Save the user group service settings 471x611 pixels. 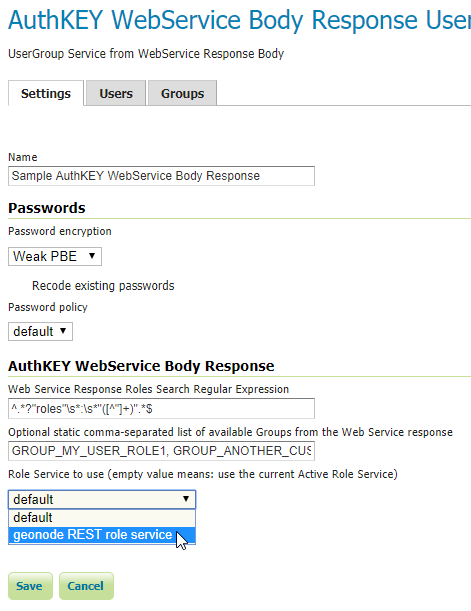tap(30, 586)
